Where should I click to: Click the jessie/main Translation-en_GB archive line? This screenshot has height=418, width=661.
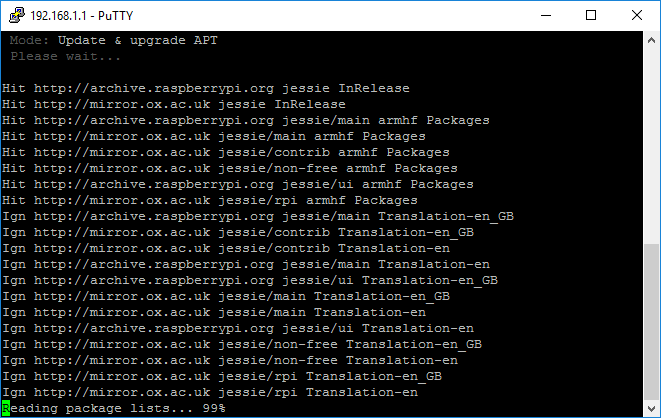258,217
